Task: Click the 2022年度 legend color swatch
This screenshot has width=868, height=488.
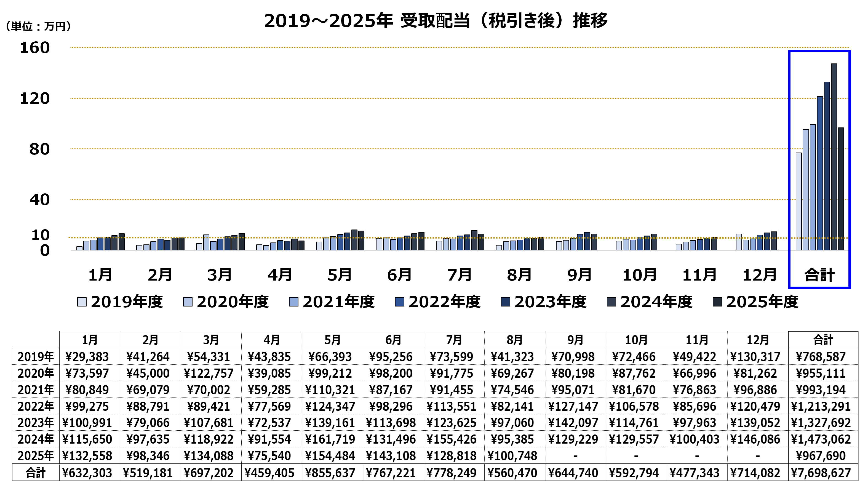Action: (x=399, y=302)
